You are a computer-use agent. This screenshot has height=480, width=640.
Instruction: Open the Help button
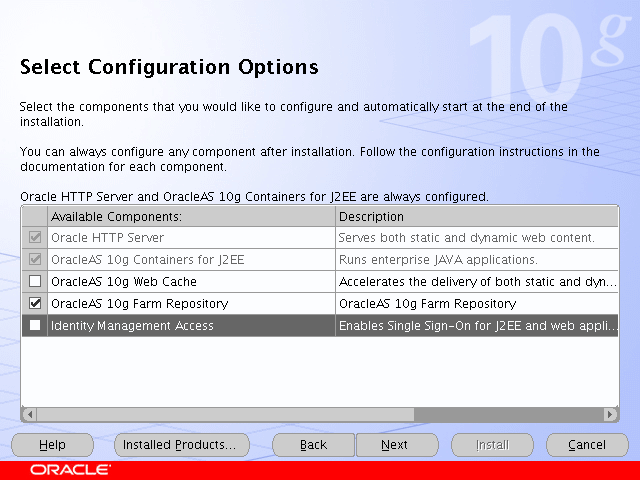tap(52, 444)
